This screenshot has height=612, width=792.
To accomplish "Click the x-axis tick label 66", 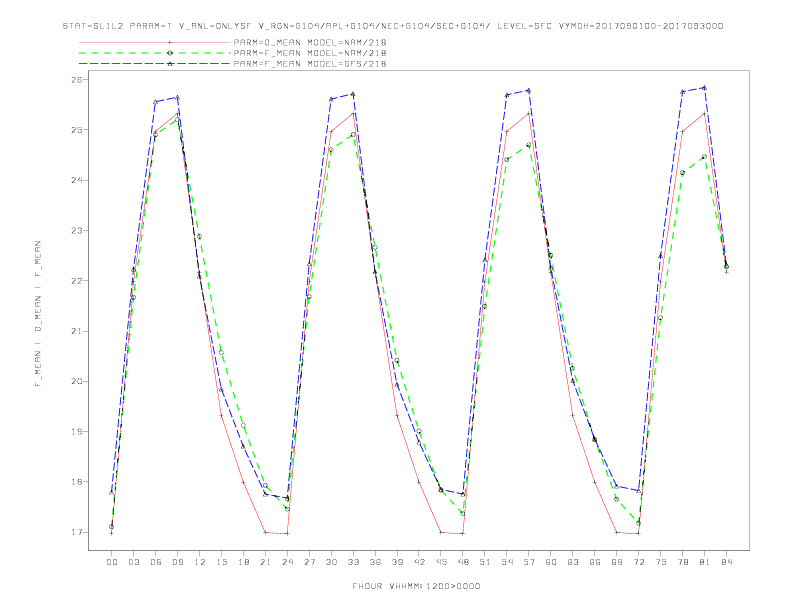I will [x=595, y=562].
